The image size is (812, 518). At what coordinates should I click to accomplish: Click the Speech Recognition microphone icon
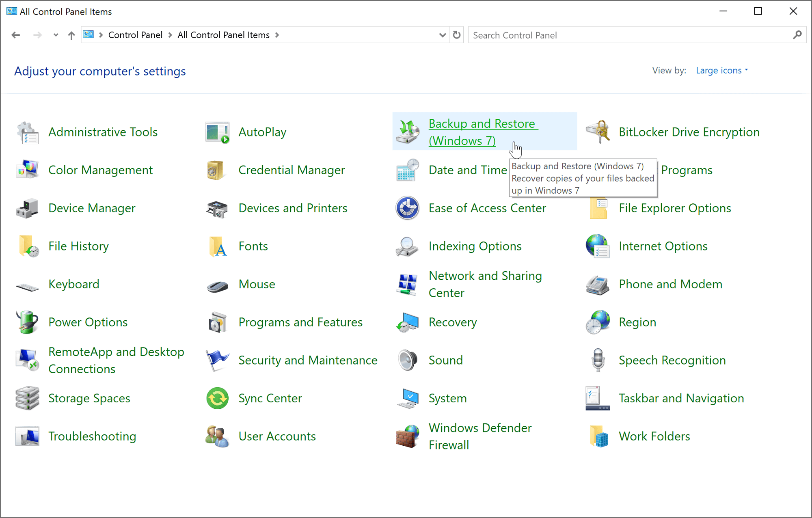(598, 360)
